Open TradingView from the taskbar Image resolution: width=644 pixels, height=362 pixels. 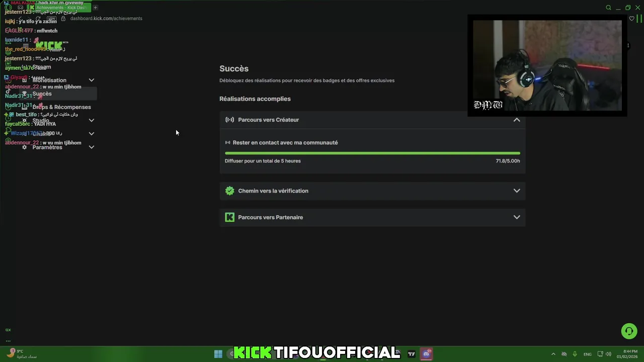[412, 354]
